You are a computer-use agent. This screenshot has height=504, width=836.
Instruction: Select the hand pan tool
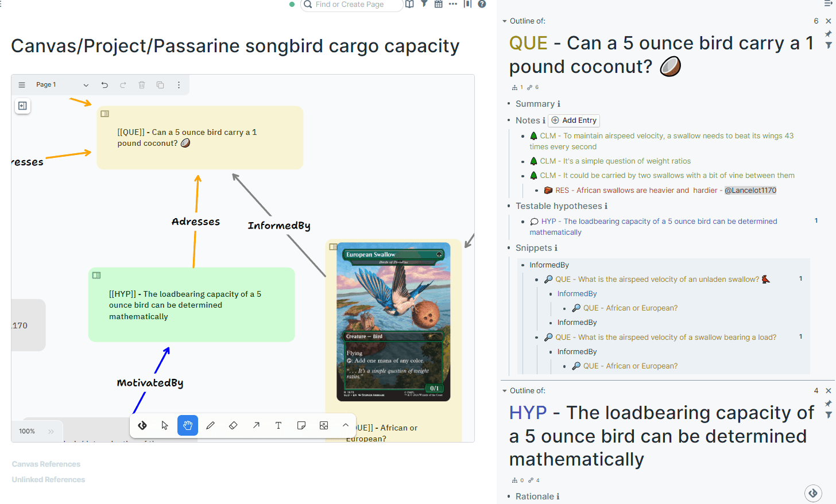pyautogui.click(x=188, y=425)
